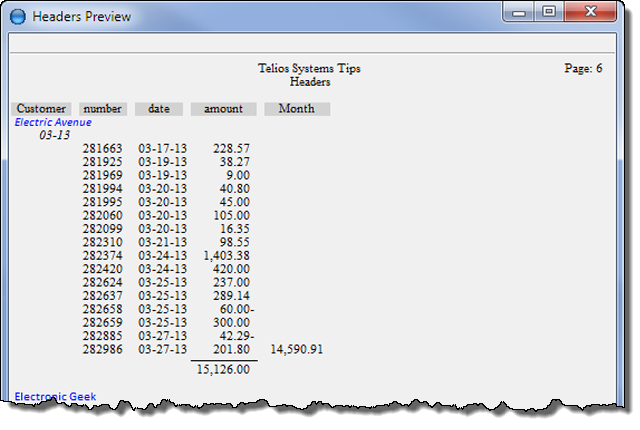
Task: Select the 15,126.00 total amount
Action: click(223, 369)
